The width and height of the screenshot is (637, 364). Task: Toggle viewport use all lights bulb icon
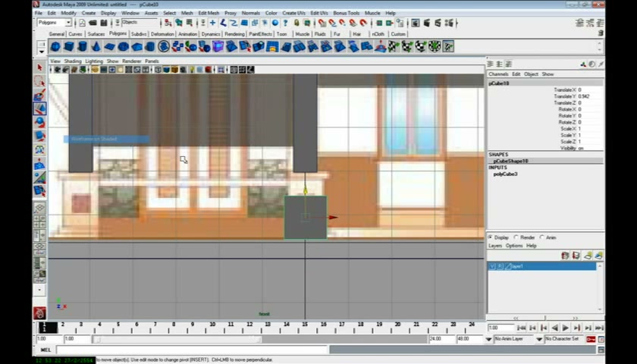pos(192,70)
